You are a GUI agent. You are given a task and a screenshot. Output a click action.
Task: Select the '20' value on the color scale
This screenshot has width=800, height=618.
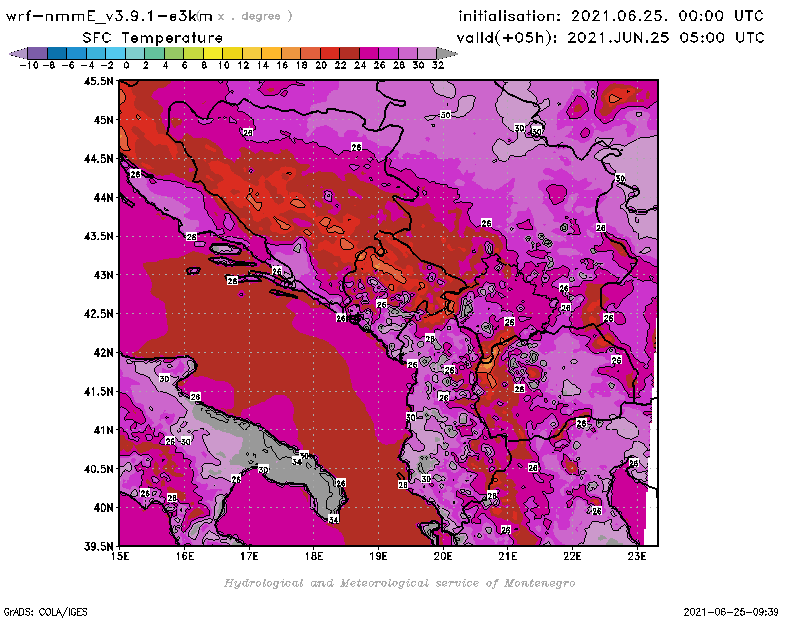point(321,65)
